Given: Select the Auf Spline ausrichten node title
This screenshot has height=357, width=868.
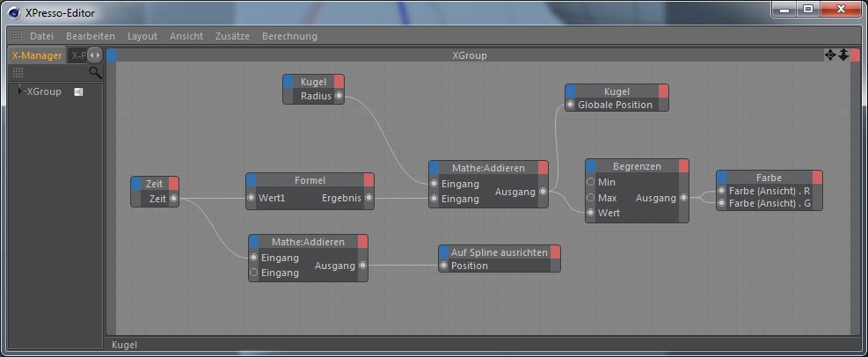Looking at the screenshot, I should pos(499,251).
